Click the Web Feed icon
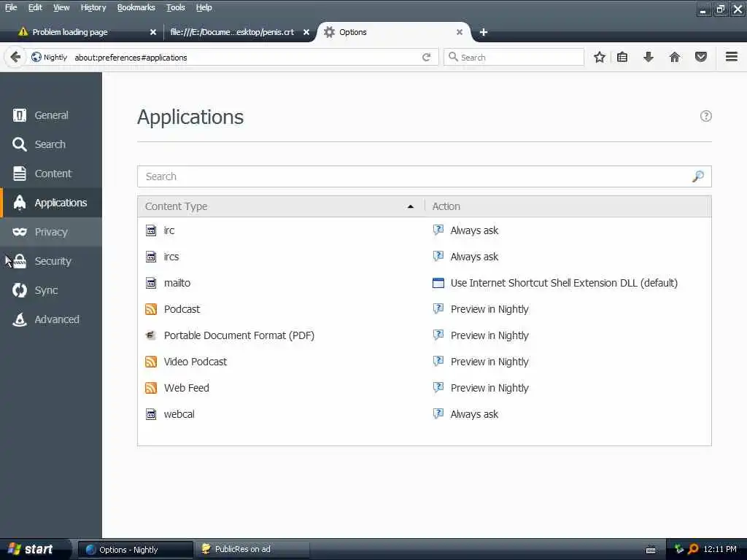 [151, 388]
